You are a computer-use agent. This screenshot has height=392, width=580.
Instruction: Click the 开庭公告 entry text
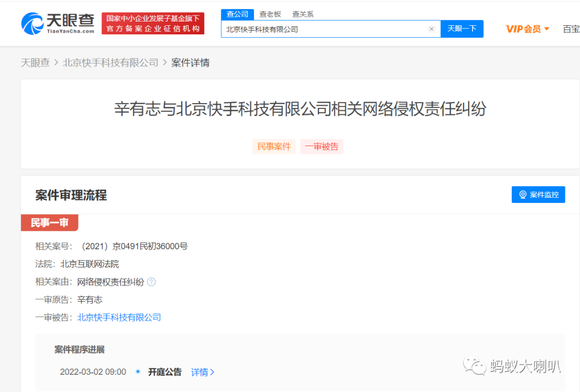tap(165, 372)
